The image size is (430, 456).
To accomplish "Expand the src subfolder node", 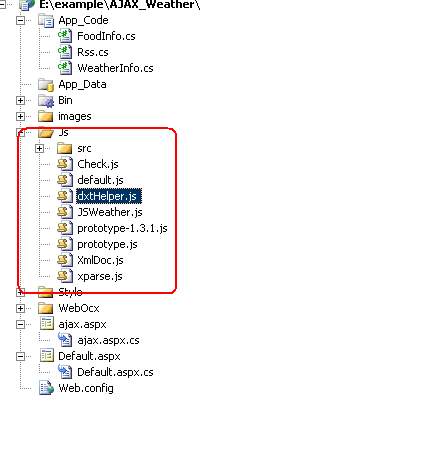I will click(x=39, y=149).
